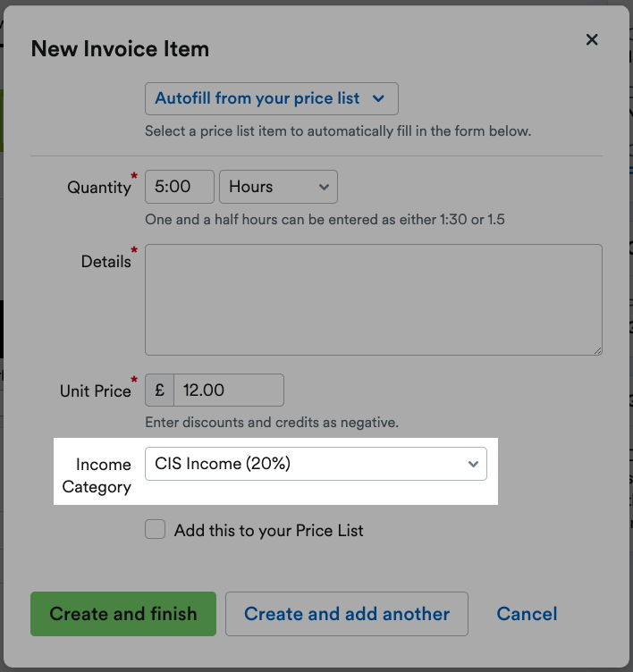Click the chevron in CIS Income (20%) selector
633x672 pixels.
[x=473, y=464]
